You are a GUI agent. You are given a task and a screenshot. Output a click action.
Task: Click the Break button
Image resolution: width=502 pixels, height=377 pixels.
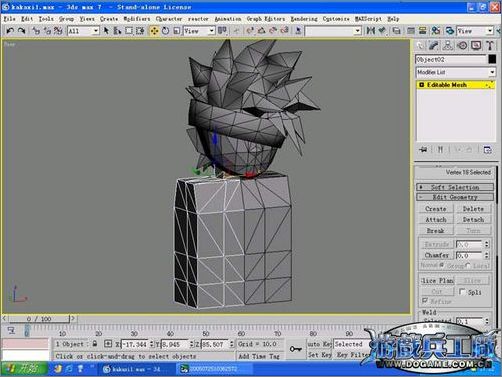click(x=436, y=230)
